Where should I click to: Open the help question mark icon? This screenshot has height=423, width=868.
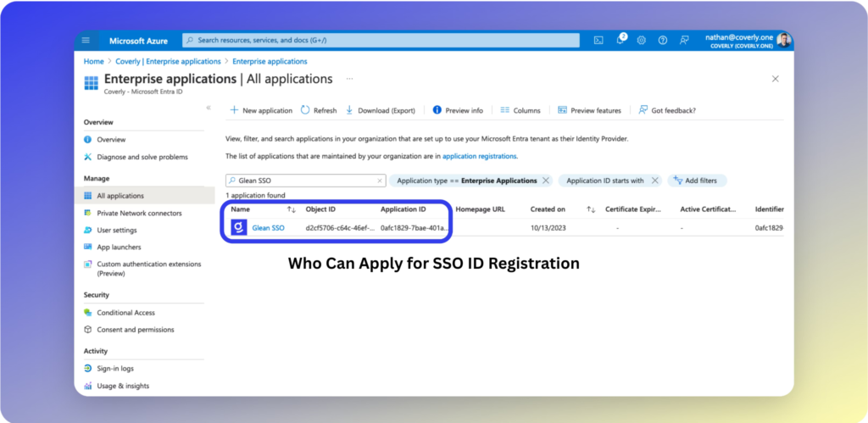tap(663, 41)
